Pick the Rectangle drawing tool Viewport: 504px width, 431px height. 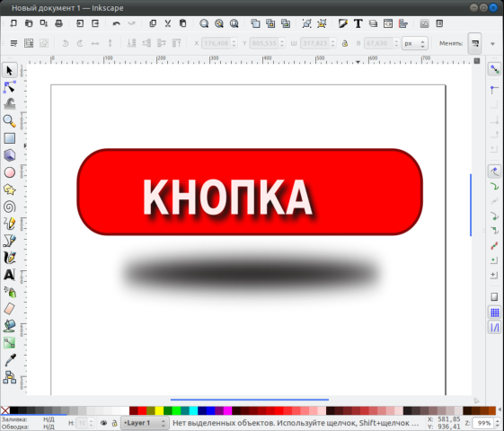[10, 138]
